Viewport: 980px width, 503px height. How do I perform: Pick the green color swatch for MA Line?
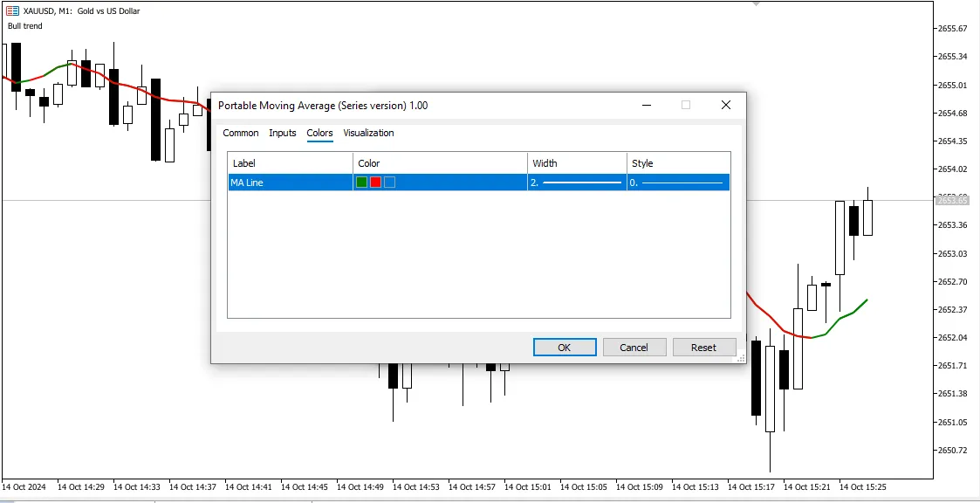point(361,183)
